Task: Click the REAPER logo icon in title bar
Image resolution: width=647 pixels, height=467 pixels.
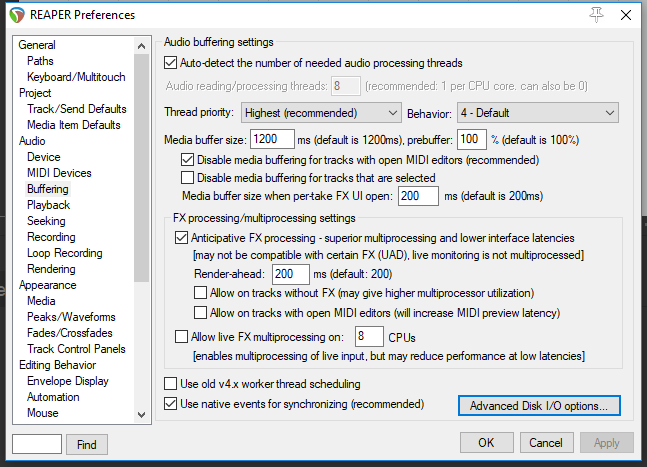Action: point(17,15)
